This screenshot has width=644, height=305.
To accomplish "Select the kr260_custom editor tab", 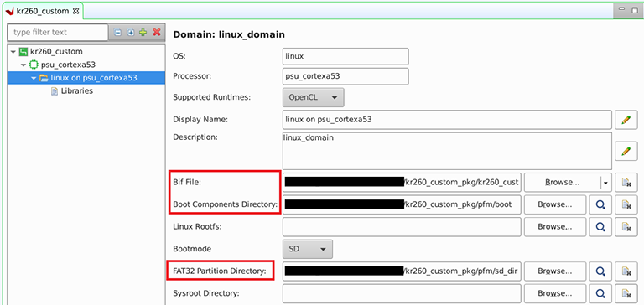I will tap(42, 11).
